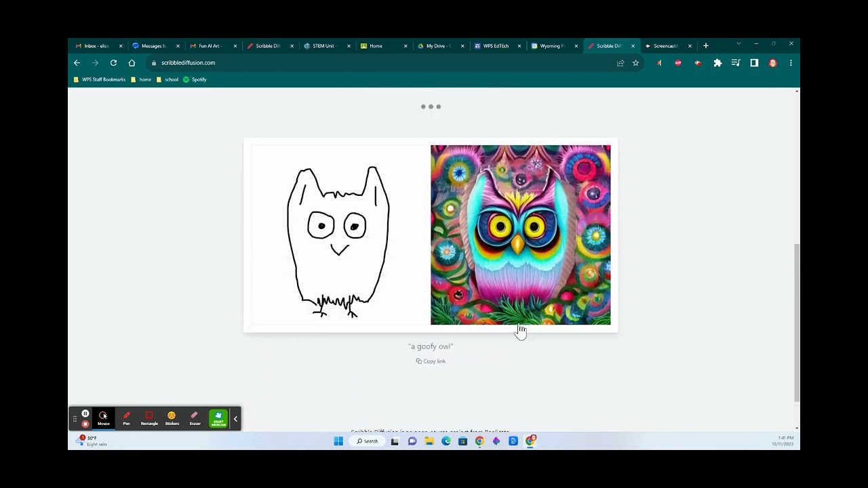
Task: Open Chrome three-dot menu
Action: [x=791, y=63]
